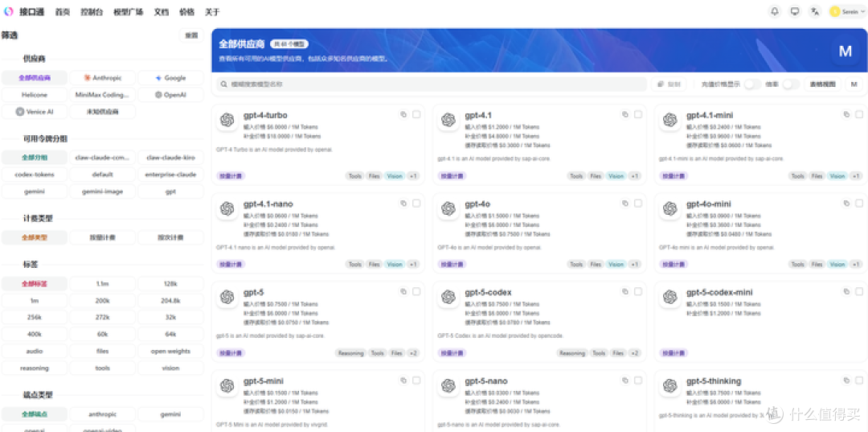Toggle the 倍率 switch
Viewport: 868px width, 432px height.
791,84
